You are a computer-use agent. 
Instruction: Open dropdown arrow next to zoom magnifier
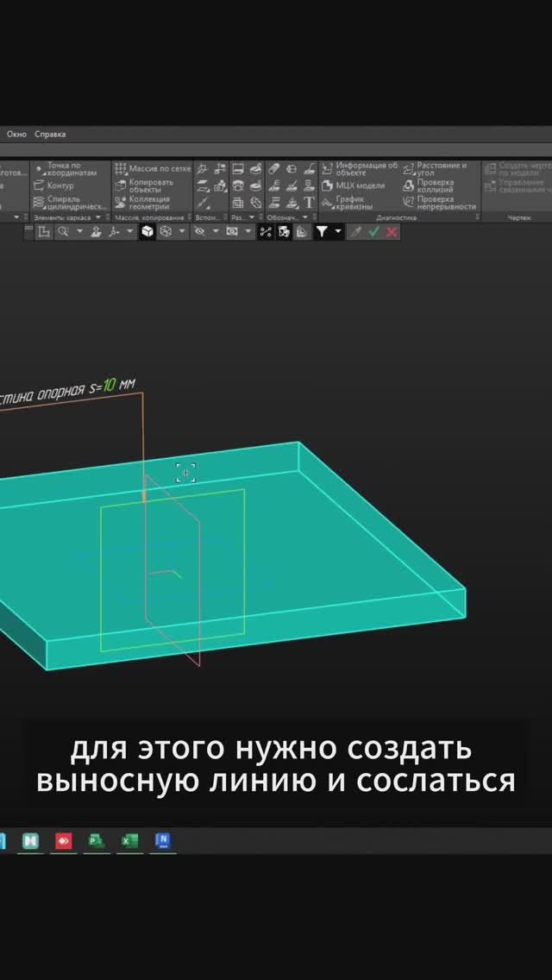click(79, 232)
